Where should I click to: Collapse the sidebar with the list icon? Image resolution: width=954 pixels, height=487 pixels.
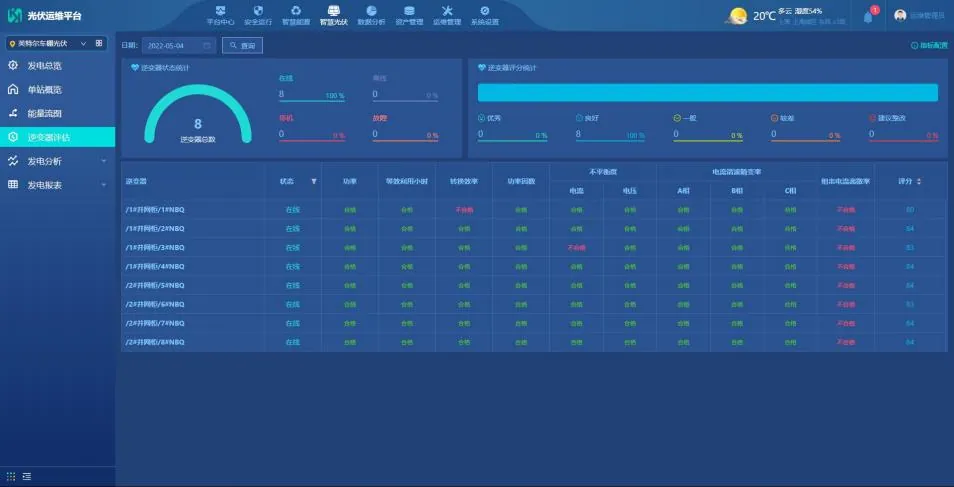point(27,476)
